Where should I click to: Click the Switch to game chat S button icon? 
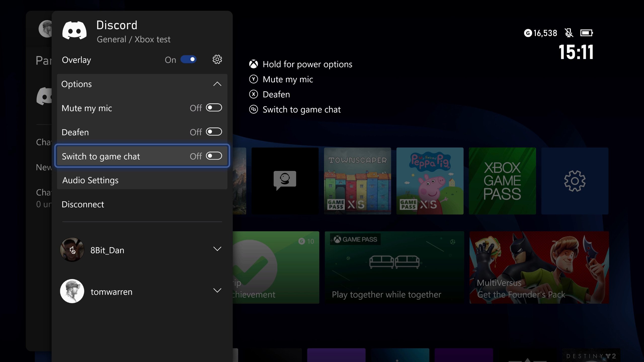[253, 109]
